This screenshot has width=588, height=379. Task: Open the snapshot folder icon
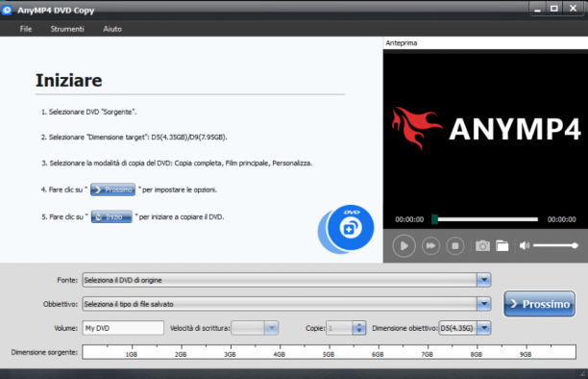[502, 246]
